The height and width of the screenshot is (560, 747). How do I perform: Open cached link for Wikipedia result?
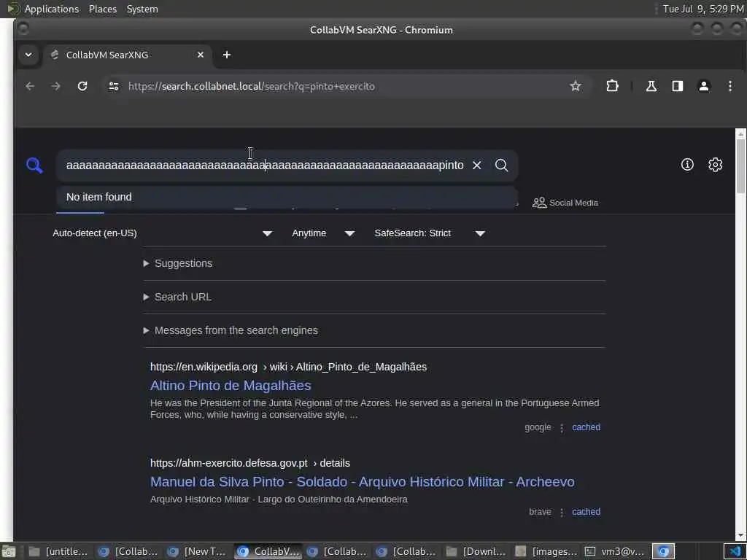(x=586, y=427)
